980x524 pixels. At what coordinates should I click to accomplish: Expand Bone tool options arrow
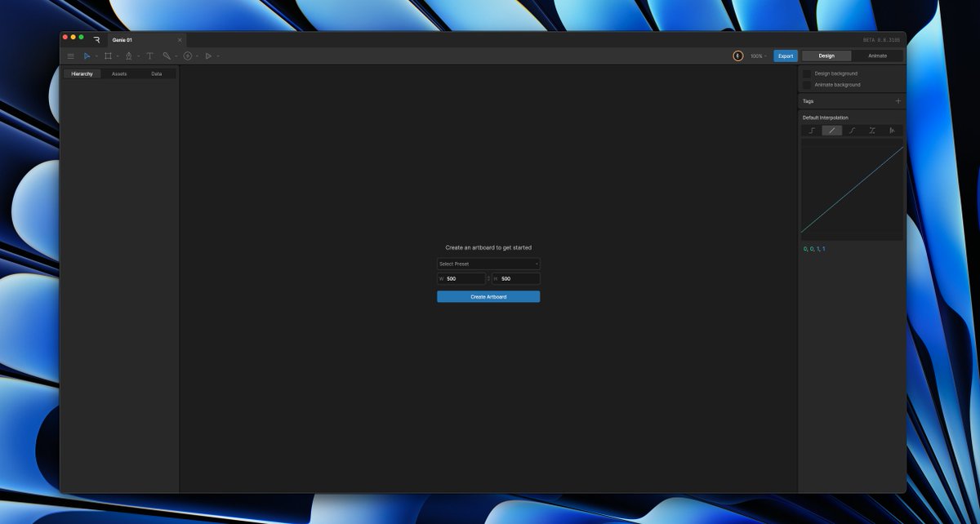click(x=176, y=56)
